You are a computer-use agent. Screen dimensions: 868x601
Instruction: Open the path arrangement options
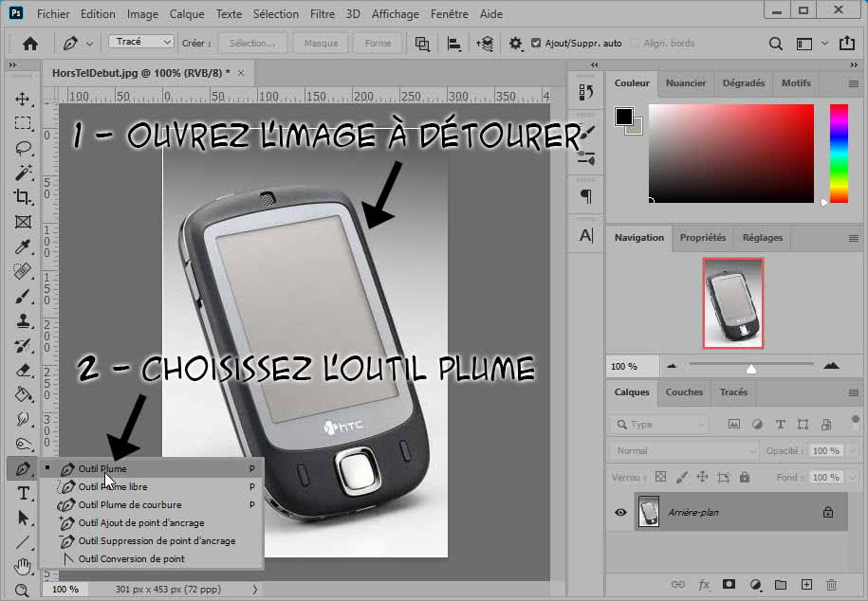(x=485, y=44)
